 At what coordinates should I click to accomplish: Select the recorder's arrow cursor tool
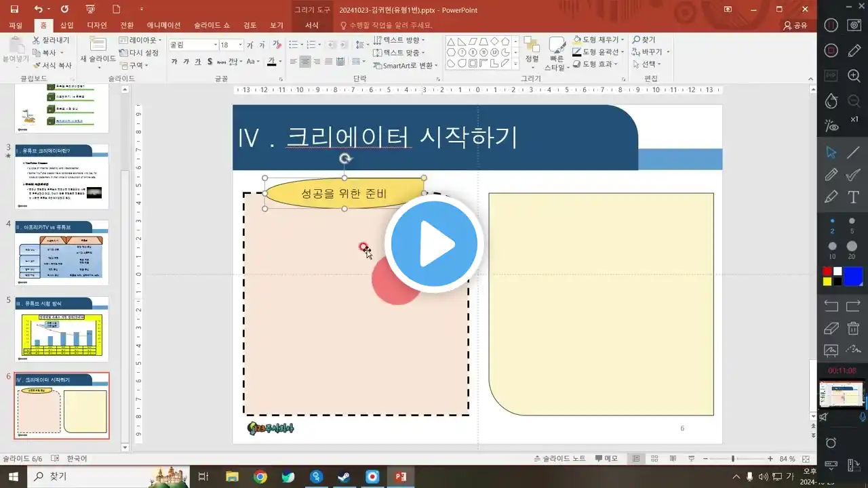point(831,152)
